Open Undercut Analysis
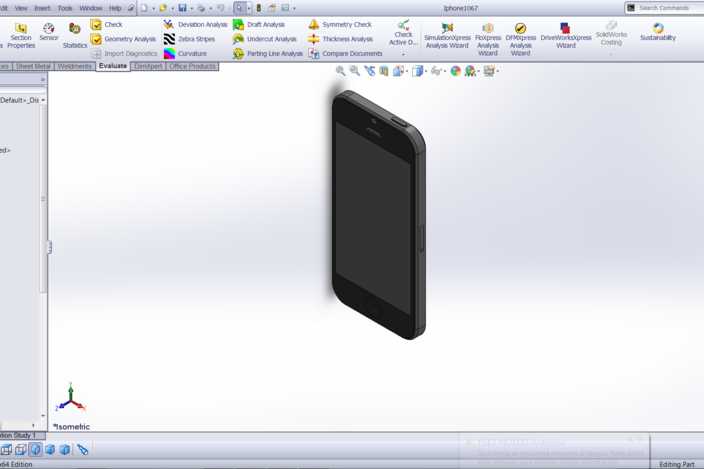This screenshot has height=469, width=704. coord(264,39)
